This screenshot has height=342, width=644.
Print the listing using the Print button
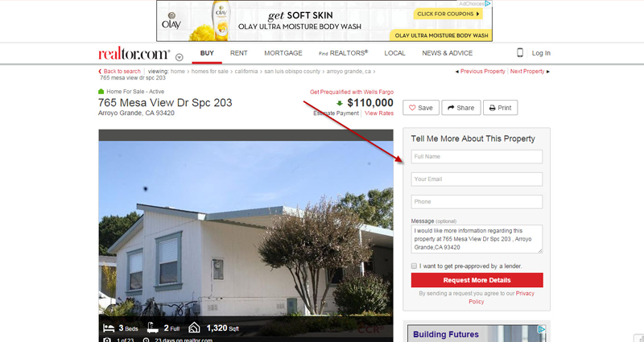point(500,108)
